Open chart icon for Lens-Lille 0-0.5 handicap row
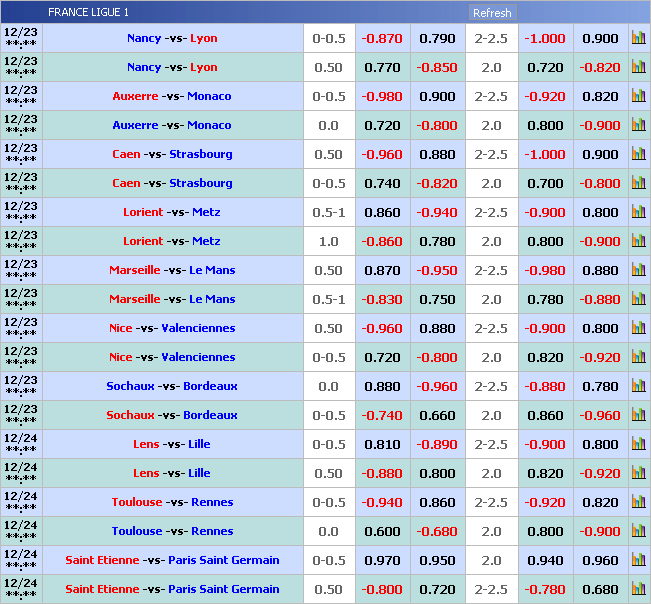 pos(638,444)
